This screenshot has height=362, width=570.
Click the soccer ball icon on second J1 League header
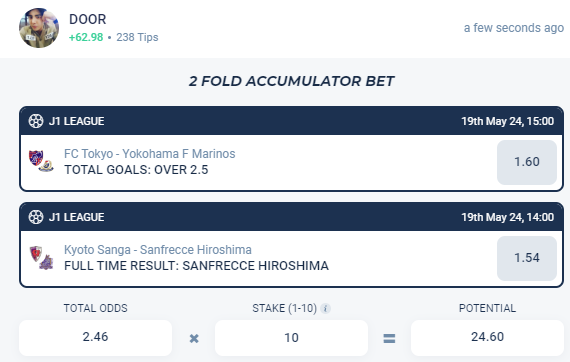[x=36, y=217]
